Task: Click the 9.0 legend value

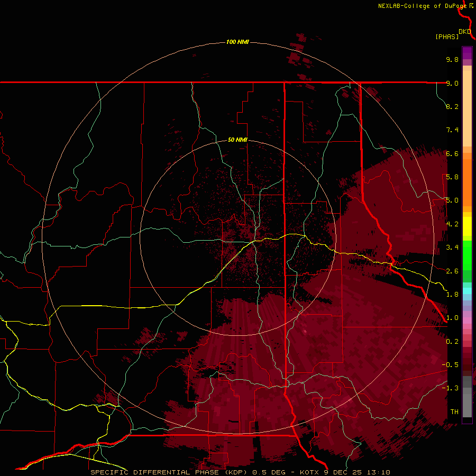Action: (452, 83)
